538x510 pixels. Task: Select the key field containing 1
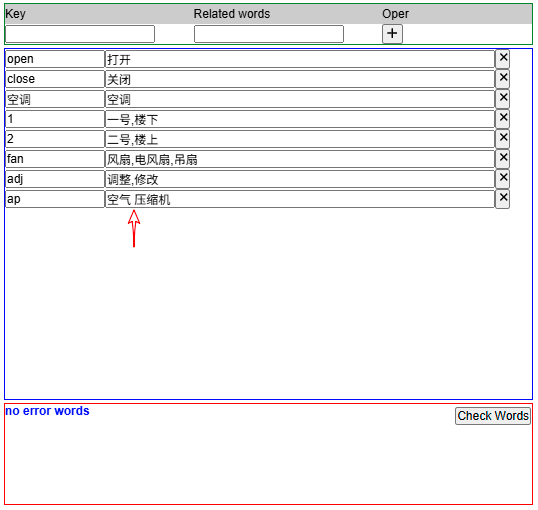55,119
